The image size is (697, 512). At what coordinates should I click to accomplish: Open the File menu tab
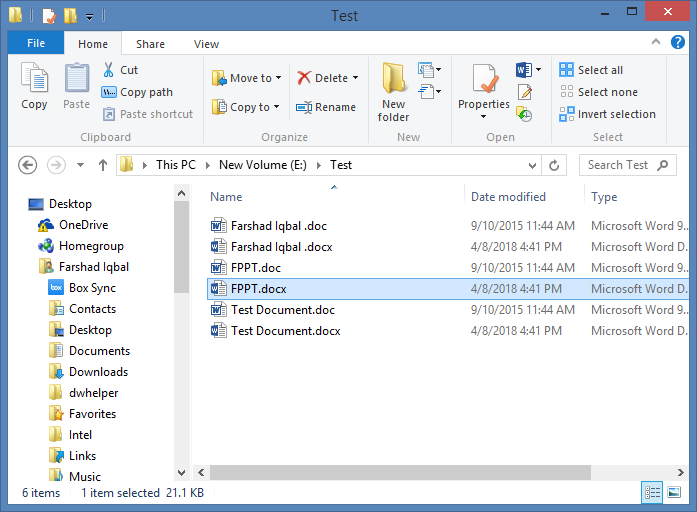pos(35,43)
